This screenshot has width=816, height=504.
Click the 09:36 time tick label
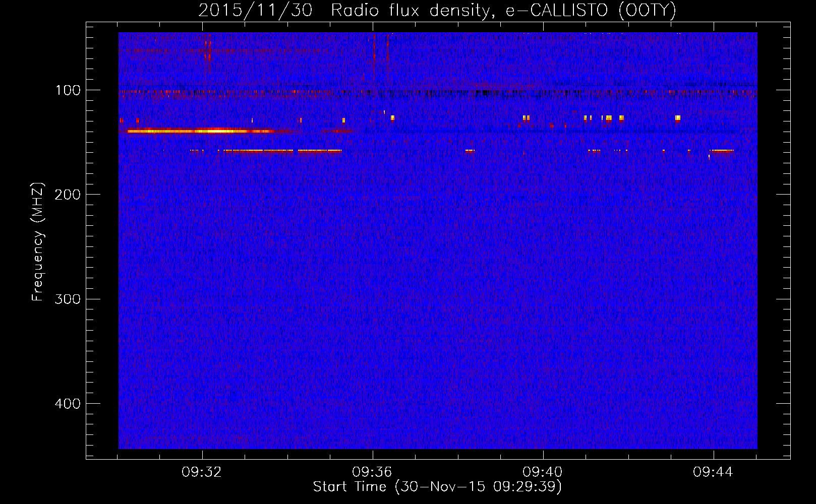[372, 472]
